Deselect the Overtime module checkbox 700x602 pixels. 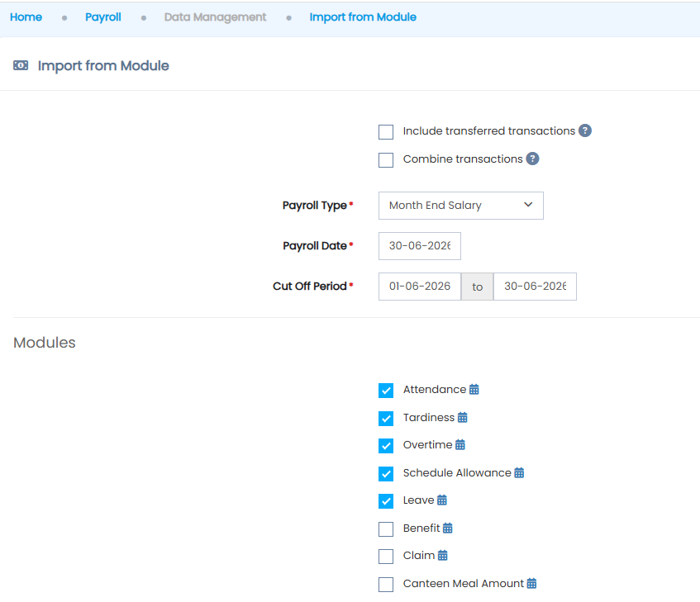(386, 445)
